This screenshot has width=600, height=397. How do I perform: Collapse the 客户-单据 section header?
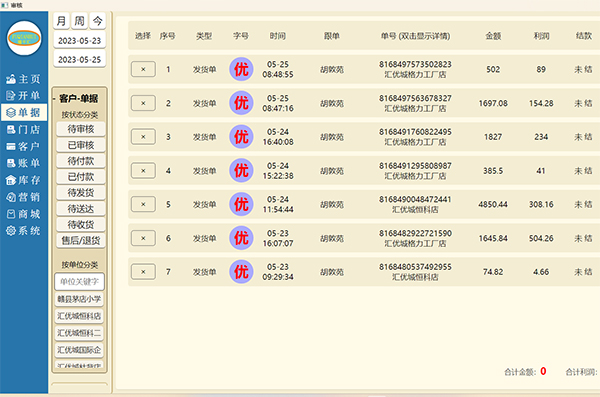(x=78, y=99)
